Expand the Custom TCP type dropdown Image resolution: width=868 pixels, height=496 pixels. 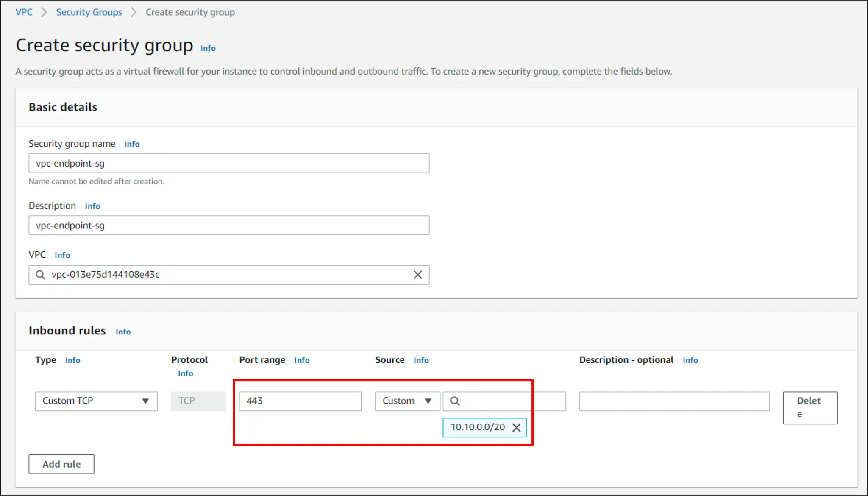pos(96,401)
